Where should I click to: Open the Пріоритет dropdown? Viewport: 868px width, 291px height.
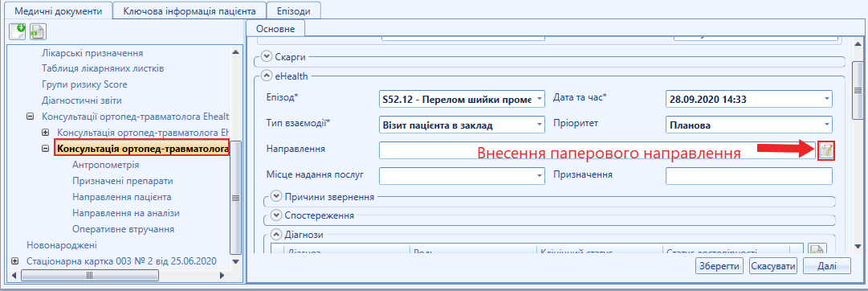click(x=827, y=125)
